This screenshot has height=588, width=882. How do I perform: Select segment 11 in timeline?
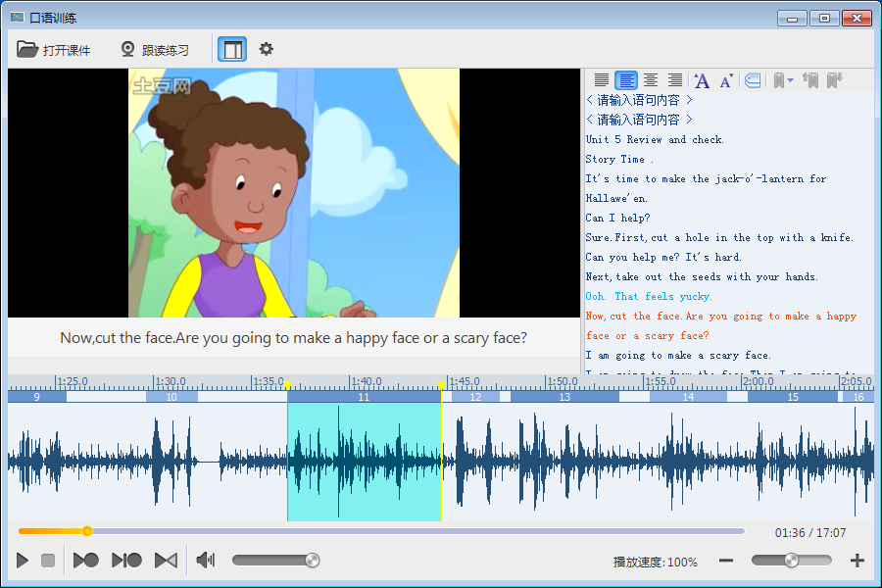(x=364, y=397)
